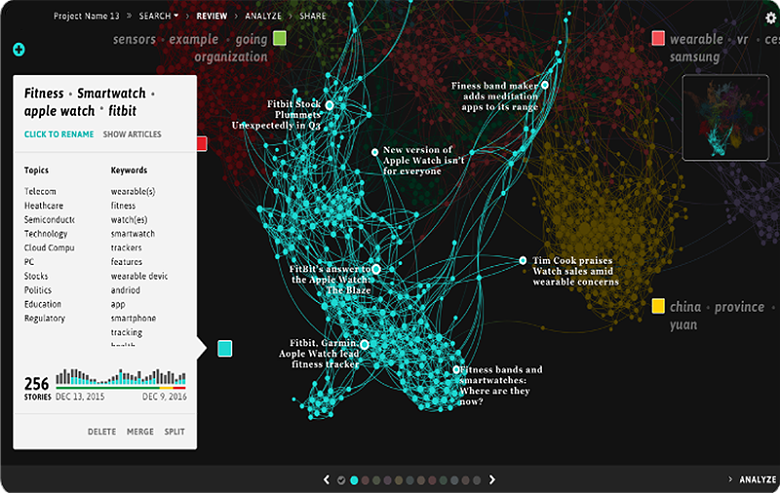
Task: Click keyword 'andriod'
Action: pyautogui.click(x=125, y=290)
